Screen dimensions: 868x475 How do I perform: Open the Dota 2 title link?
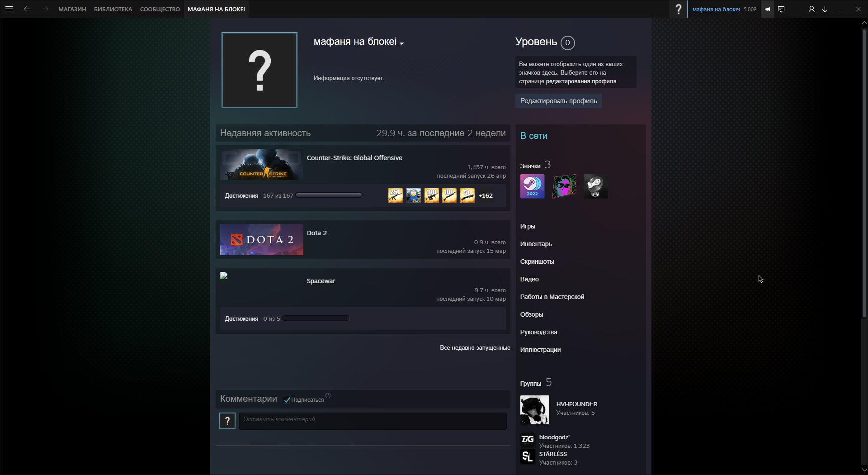317,233
